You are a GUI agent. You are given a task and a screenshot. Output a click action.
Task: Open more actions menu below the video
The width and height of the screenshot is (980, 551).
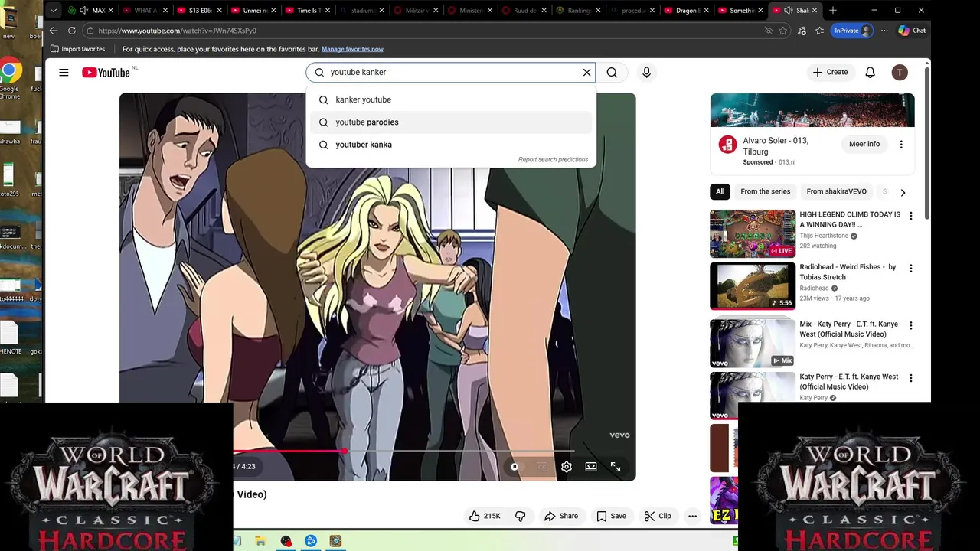(x=692, y=516)
